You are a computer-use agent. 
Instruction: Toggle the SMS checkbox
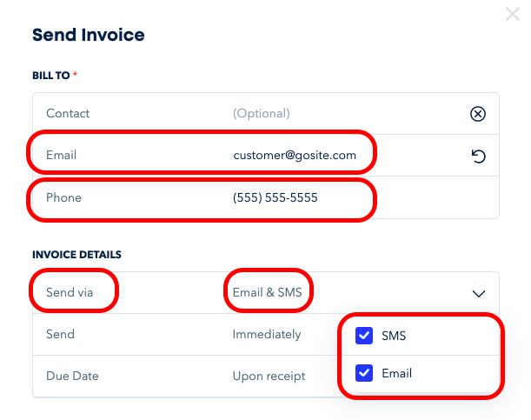tap(365, 336)
